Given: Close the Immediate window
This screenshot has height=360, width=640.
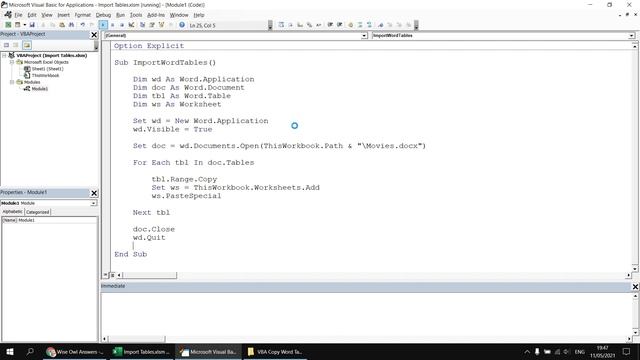Looking at the screenshot, I should pyautogui.click(x=635, y=287).
